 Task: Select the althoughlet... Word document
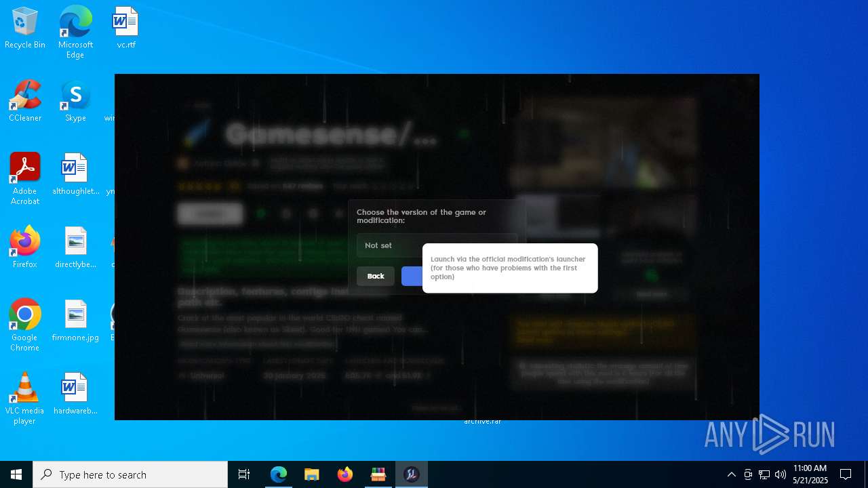(x=75, y=174)
